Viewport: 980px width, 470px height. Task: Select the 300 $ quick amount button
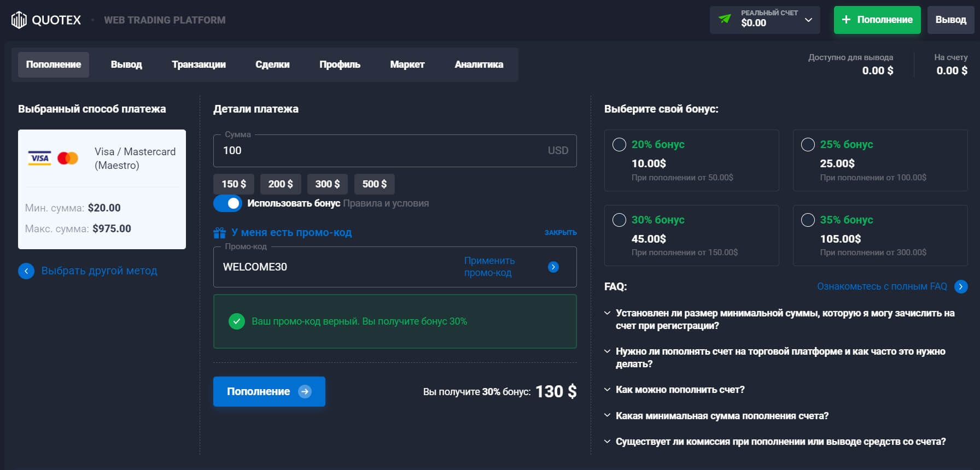[327, 184]
